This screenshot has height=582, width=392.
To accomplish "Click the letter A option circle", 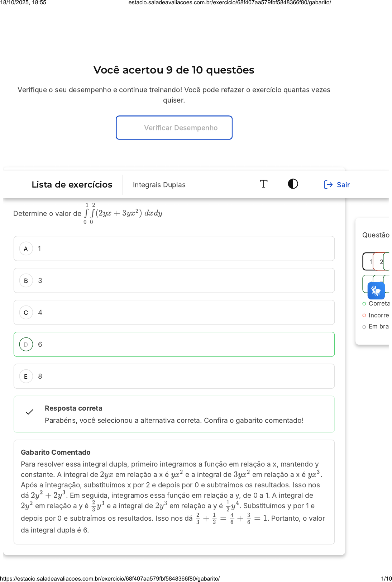I will (x=26, y=249).
